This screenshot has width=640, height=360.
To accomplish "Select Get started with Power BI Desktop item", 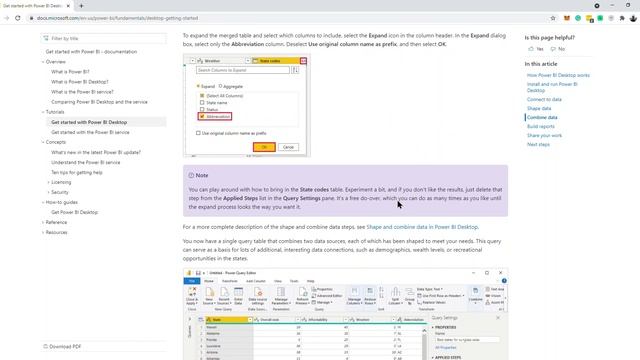I will point(89,122).
